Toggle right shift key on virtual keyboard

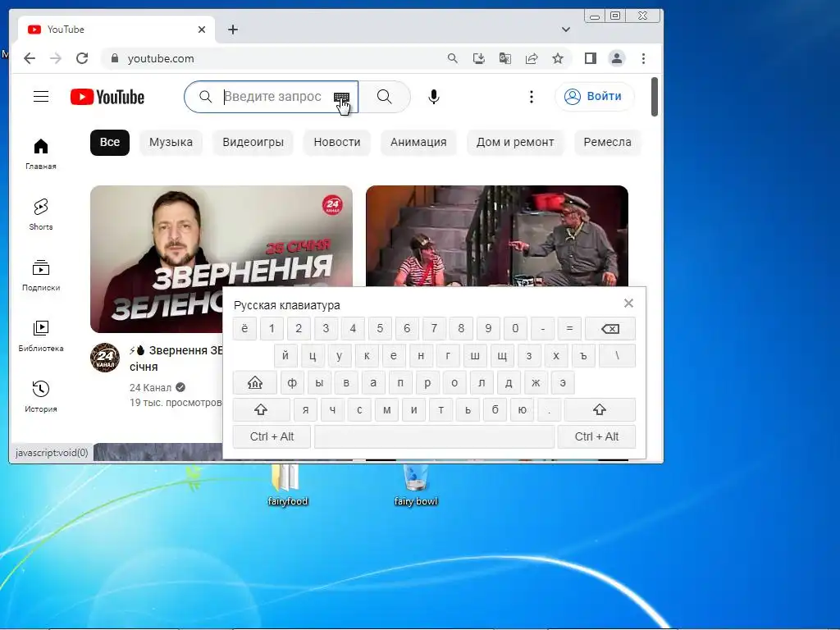click(600, 410)
